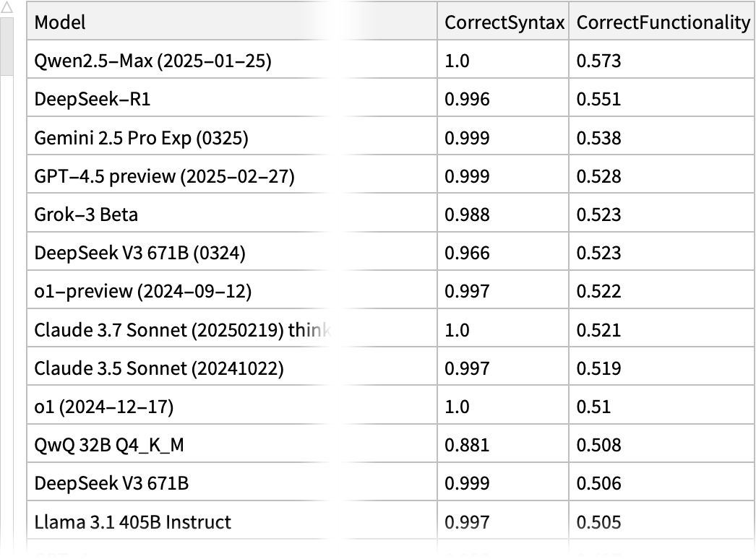Click the Model column header

click(61, 22)
